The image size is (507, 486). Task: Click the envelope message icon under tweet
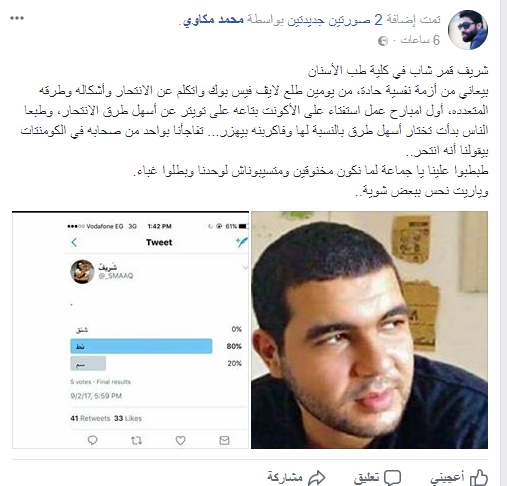[224, 440]
